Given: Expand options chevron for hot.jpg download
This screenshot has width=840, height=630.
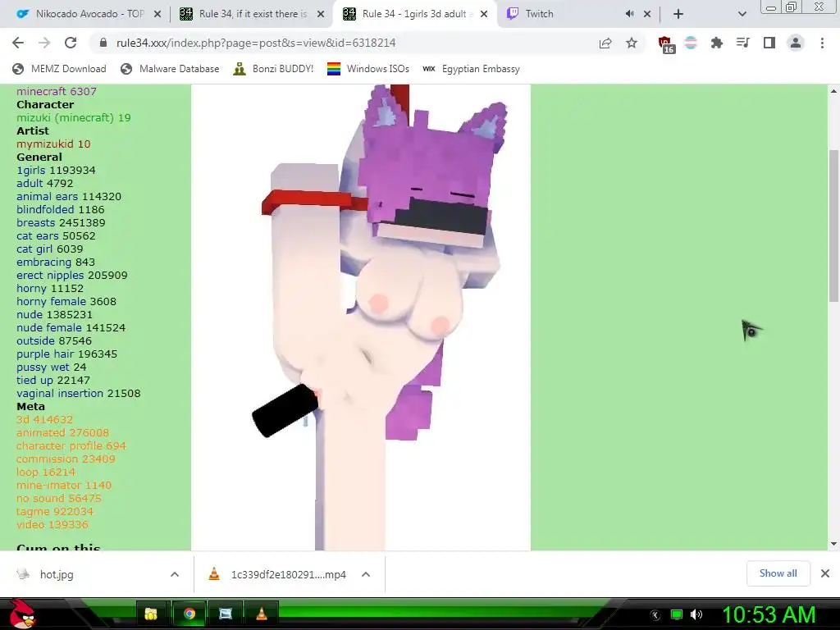Looking at the screenshot, I should point(175,574).
